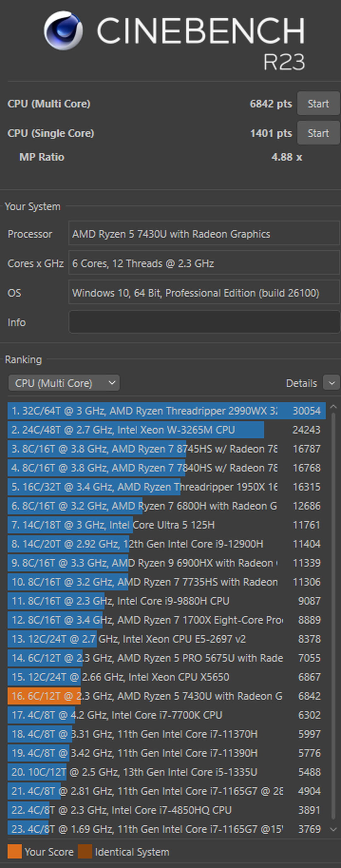This screenshot has width=341, height=868.
Task: Select rank 11 Core i9-9880H entry
Action: click(166, 601)
